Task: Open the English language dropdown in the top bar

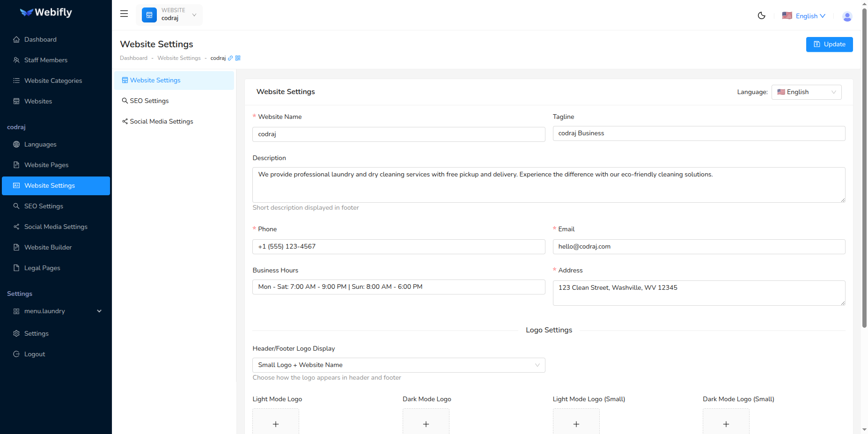Action: [x=804, y=15]
